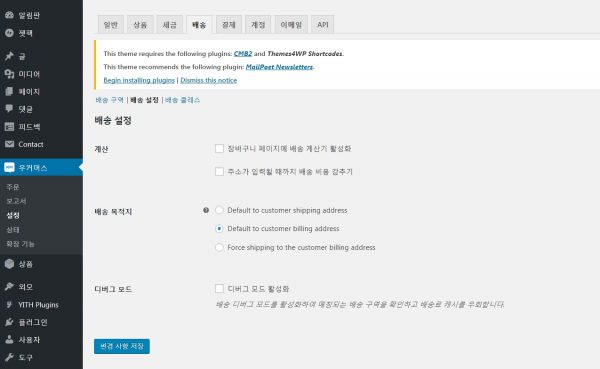600x369 pixels.
Task: Click the help tooltip icon beside 배송 목적지
Action: [206, 210]
